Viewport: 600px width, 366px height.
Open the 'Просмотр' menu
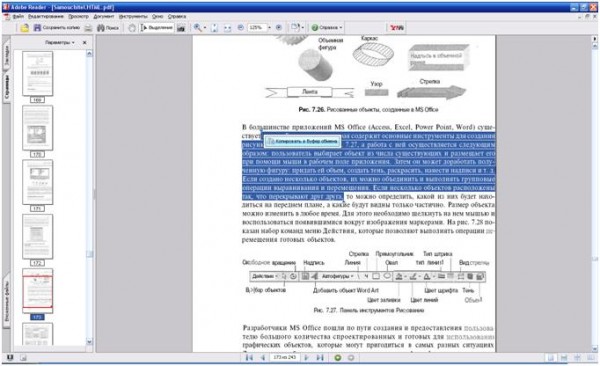78,16
